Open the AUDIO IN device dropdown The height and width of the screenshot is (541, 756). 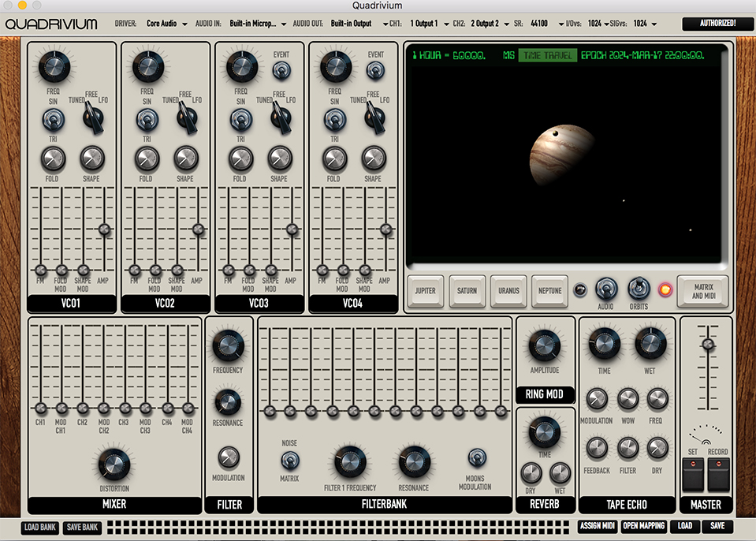(x=258, y=24)
